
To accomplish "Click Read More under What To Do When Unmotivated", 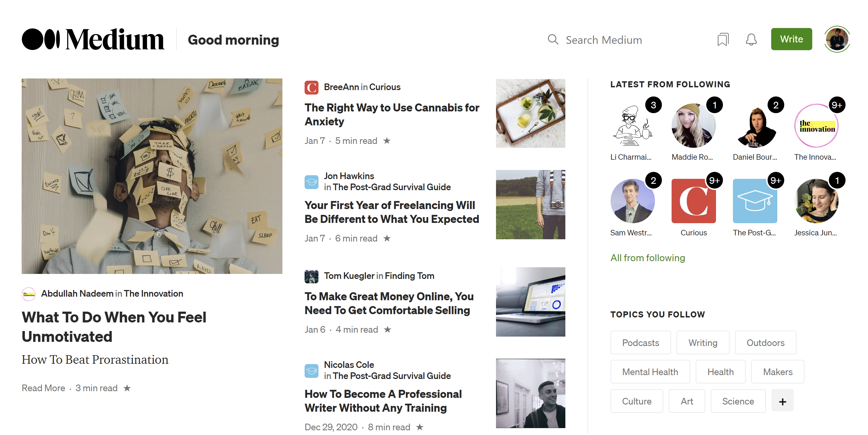I will (x=43, y=388).
